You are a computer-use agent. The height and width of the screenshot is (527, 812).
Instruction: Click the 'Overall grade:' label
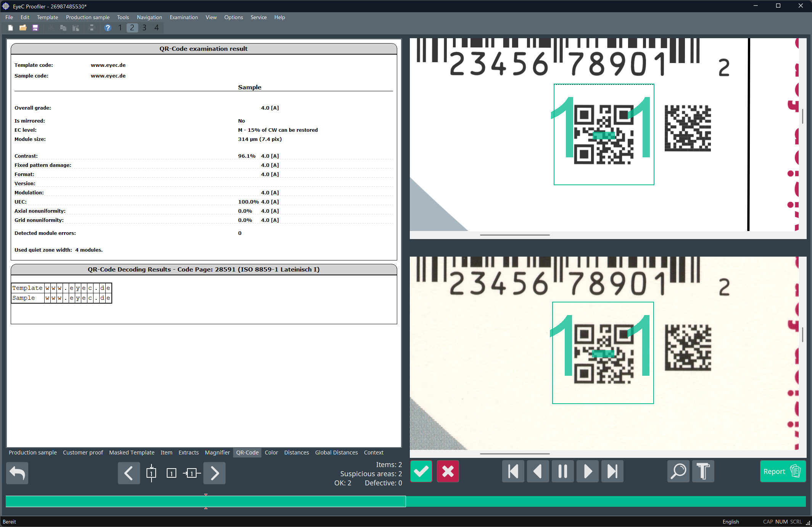[x=33, y=108]
